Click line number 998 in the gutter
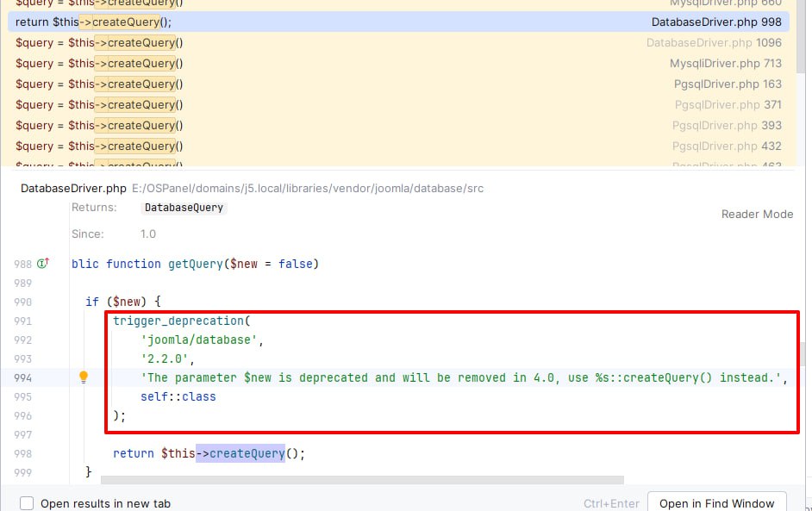The width and height of the screenshot is (812, 511). tap(22, 453)
